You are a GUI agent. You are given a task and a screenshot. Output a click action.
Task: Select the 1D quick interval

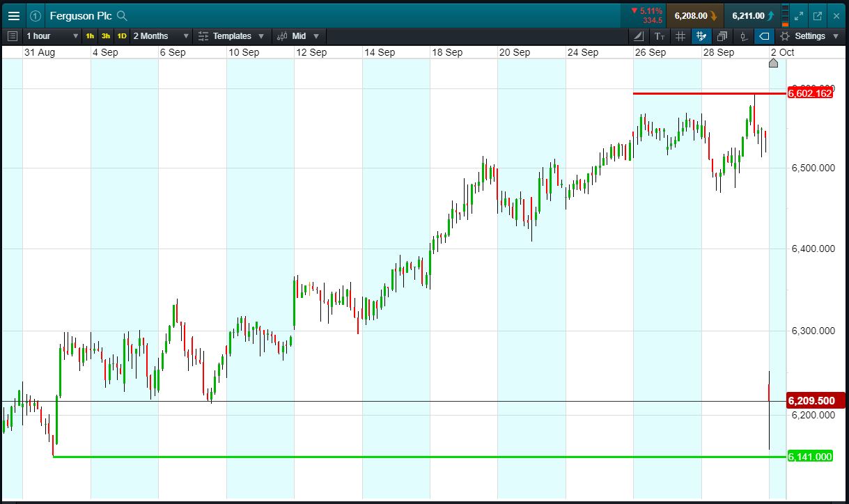click(x=122, y=36)
